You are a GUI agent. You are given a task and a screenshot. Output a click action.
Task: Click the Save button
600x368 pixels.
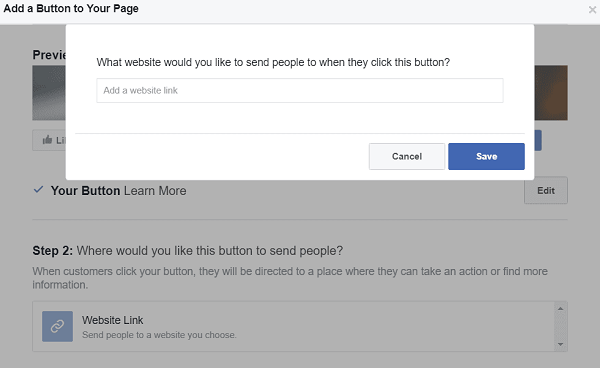coord(486,156)
